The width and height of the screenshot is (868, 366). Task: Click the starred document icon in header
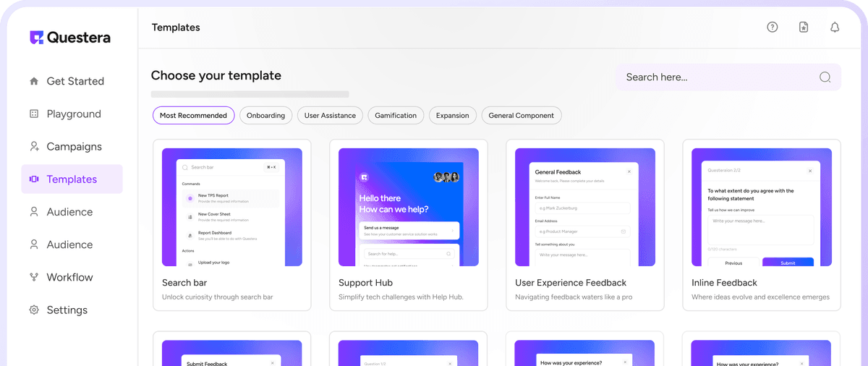point(804,27)
